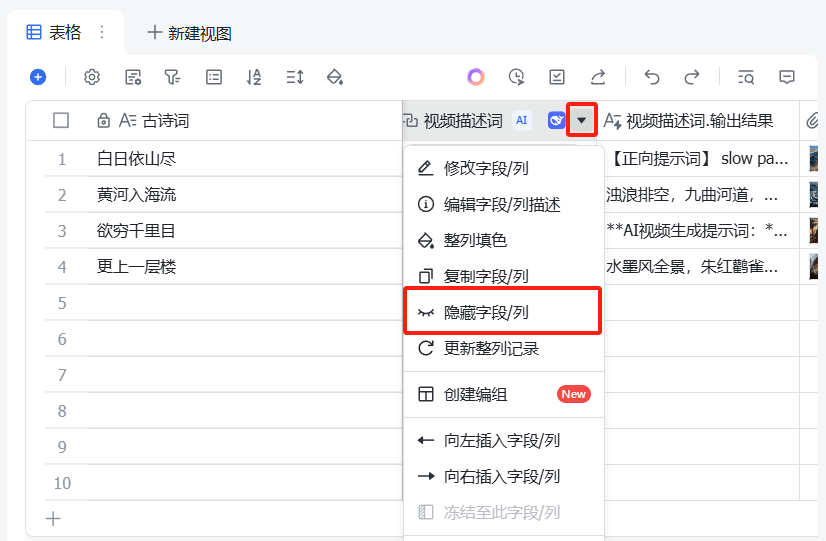Open the field settings gear icon
Viewport: 826px width, 541px height.
[x=92, y=77]
